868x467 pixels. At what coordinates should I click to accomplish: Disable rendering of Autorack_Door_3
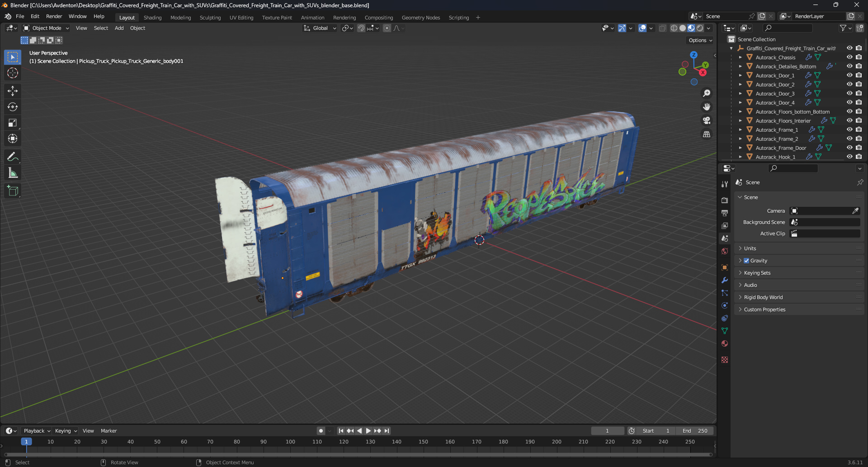(x=859, y=93)
